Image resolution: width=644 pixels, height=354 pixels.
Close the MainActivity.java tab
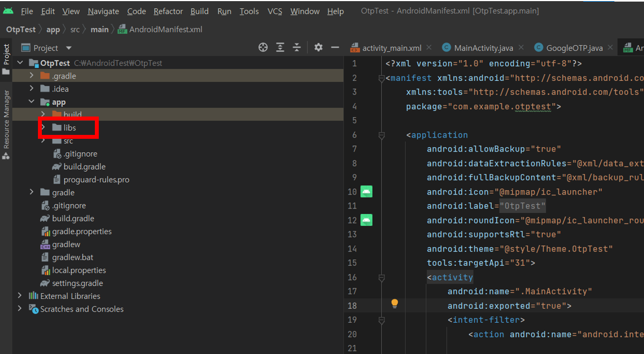pyautogui.click(x=521, y=47)
